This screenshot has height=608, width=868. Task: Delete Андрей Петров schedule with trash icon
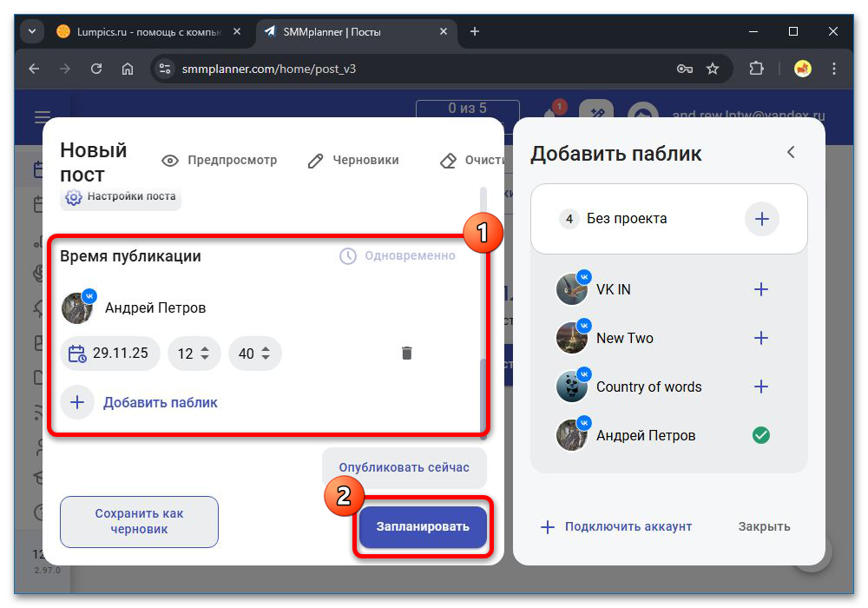click(407, 353)
